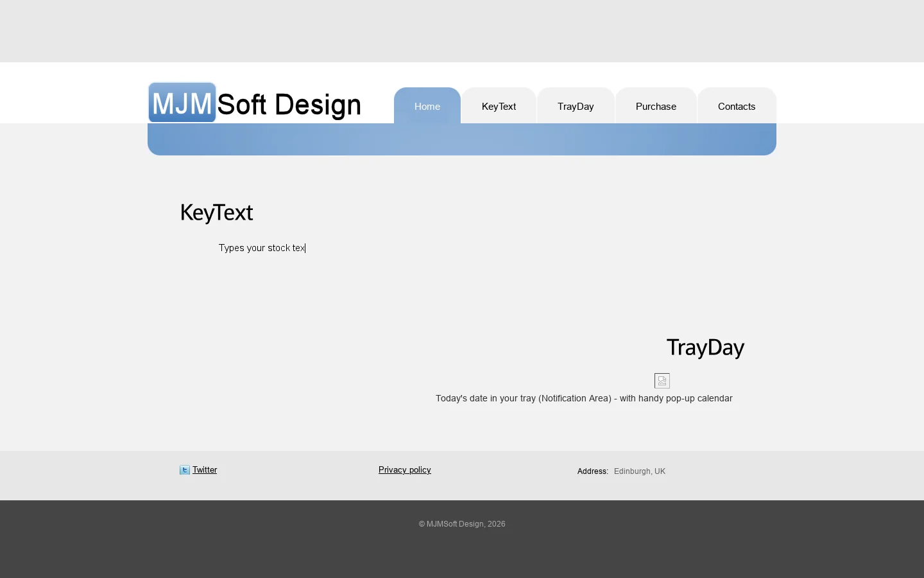Image resolution: width=924 pixels, height=578 pixels.
Task: Click the 'Types your stock tex' text
Action: (262, 248)
